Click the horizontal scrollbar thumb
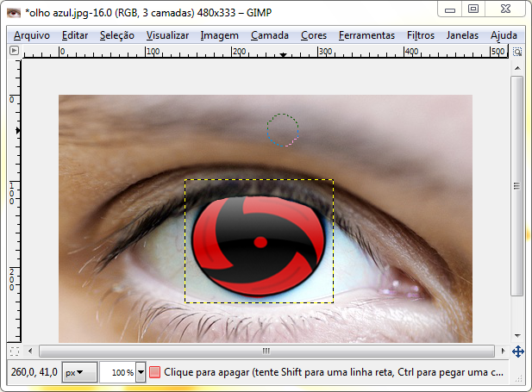The height and width of the screenshot is (392, 532). pos(266,351)
